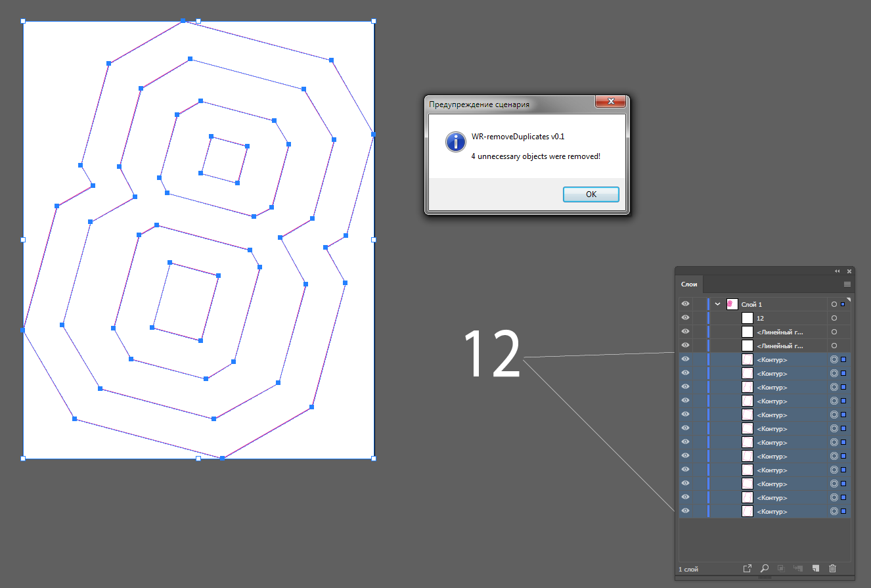
Task: Toggle lock slot for the 12 row
Action: [699, 318]
